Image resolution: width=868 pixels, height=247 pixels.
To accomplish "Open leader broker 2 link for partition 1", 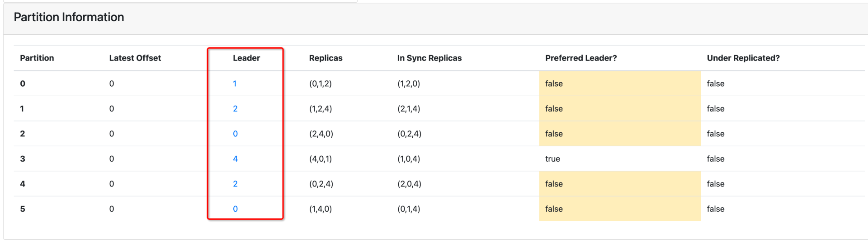I will pos(235,109).
